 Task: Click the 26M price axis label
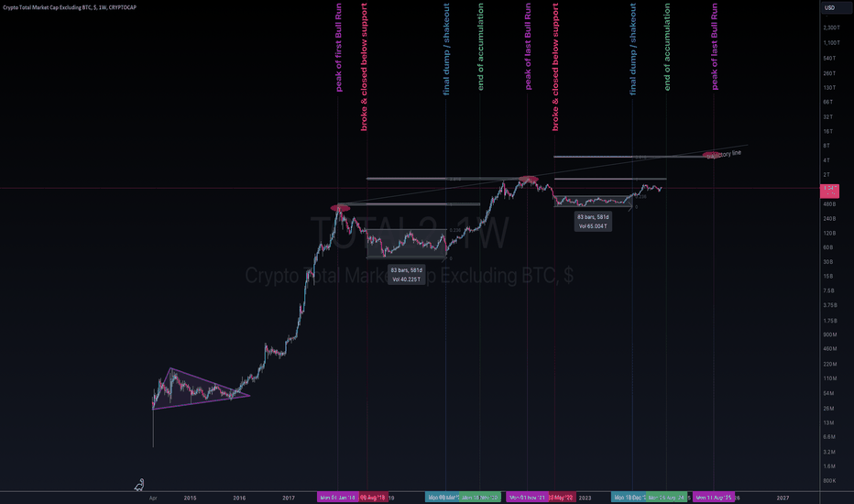click(828, 408)
